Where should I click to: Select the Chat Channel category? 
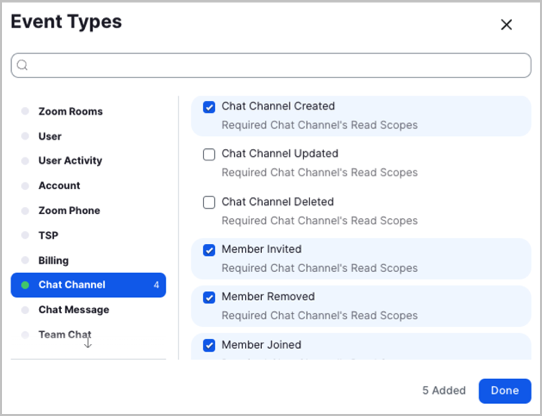coord(88,285)
